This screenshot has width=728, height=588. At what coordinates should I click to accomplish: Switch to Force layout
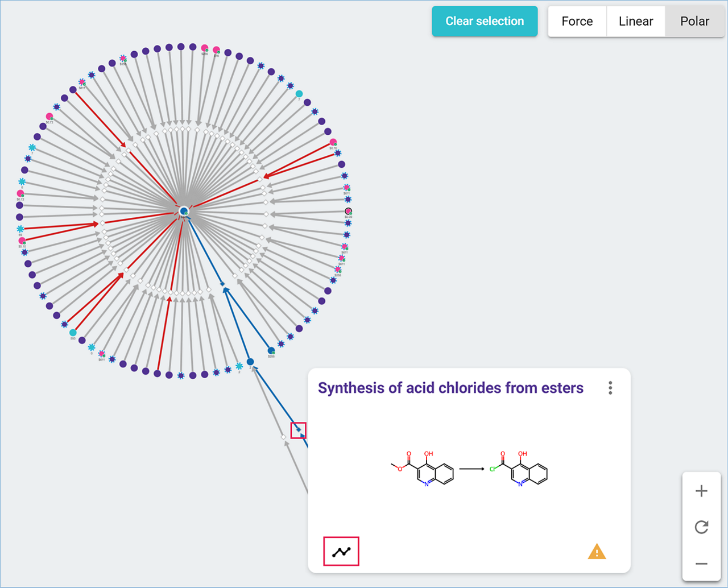point(577,22)
